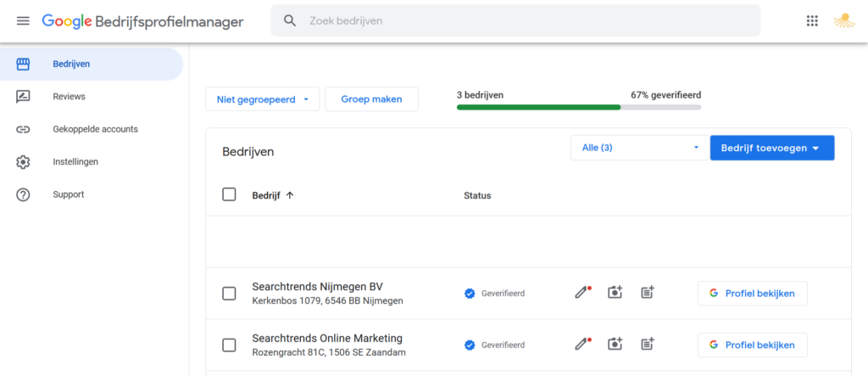The image size is (868, 376).
Task: Click the Gekoppelde accounts link icon
Action: coord(23,129)
